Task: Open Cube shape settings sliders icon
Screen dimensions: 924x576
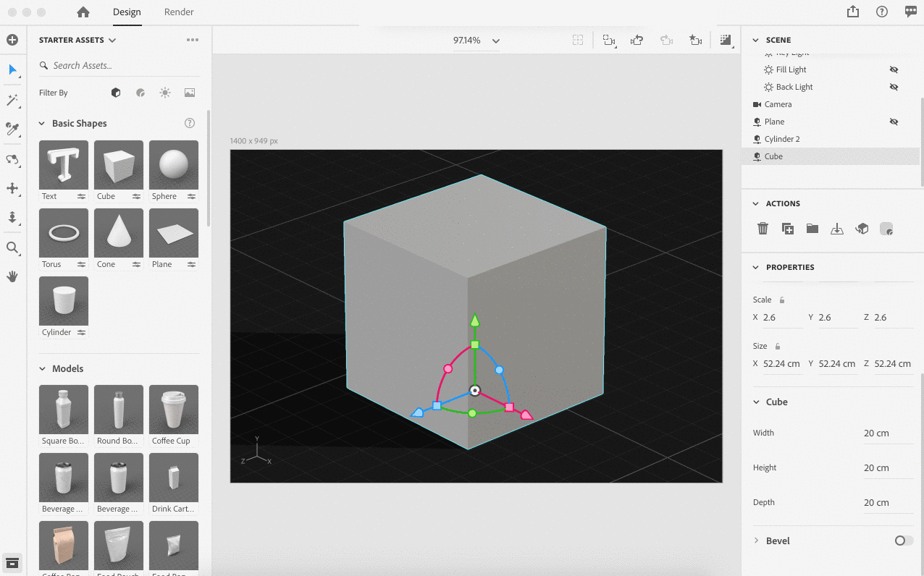Action: coord(136,196)
